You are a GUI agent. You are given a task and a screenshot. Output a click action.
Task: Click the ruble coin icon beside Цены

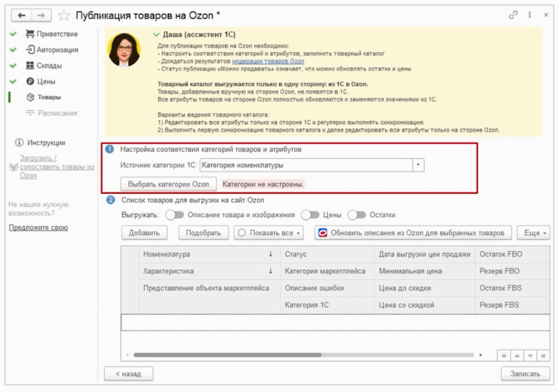30,81
